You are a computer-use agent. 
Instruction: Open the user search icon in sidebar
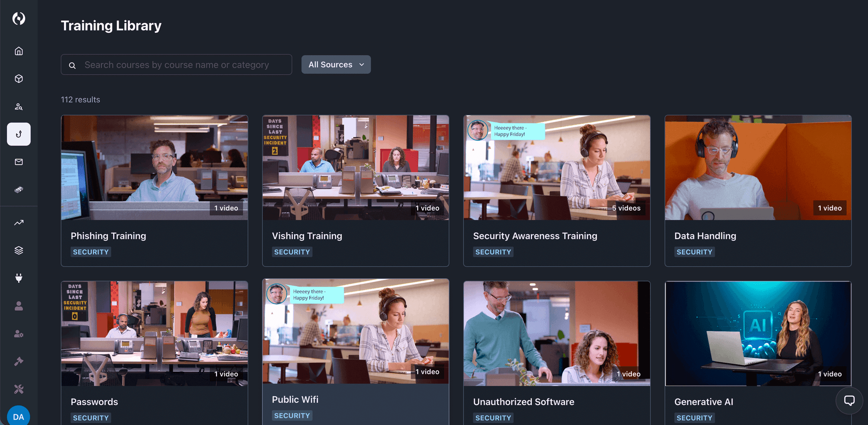pos(19,106)
